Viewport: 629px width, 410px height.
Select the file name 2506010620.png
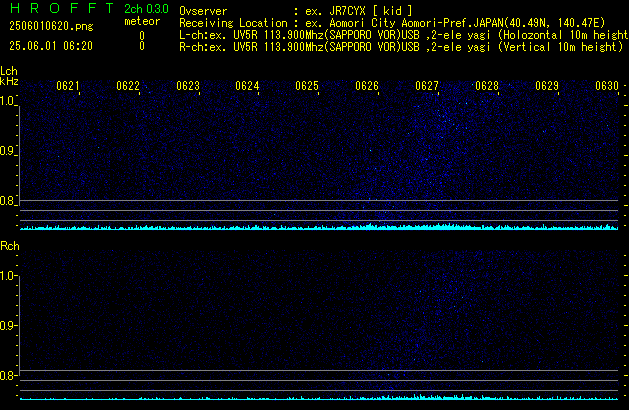(51, 26)
